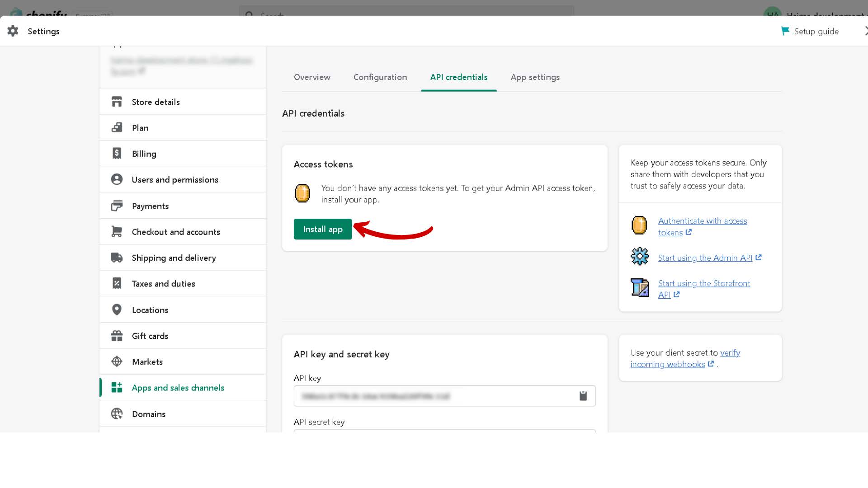
Task: Switch to the Overview tab
Action: [x=312, y=77]
